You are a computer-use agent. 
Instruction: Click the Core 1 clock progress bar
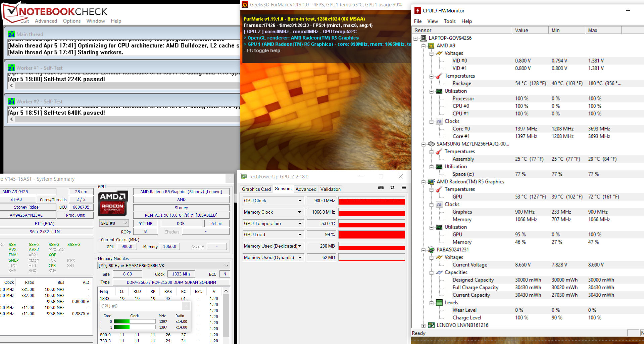pos(135,327)
